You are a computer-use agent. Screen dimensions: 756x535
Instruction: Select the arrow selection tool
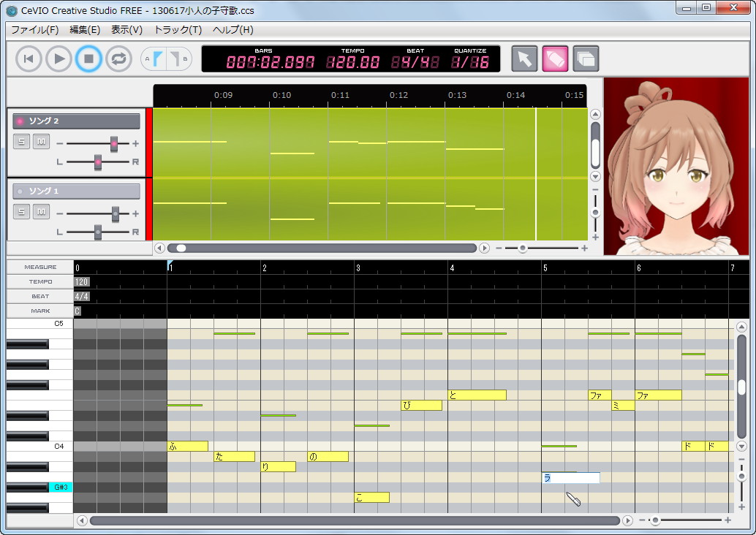(x=523, y=58)
